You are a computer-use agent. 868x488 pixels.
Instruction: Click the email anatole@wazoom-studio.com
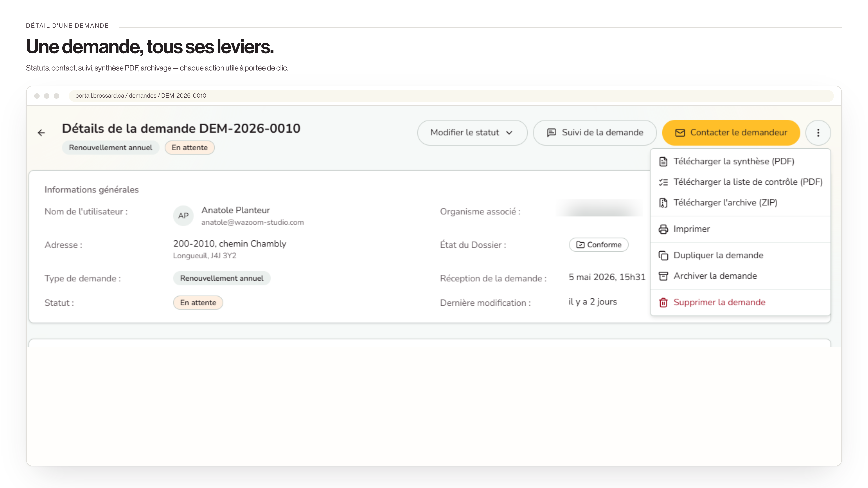pyautogui.click(x=253, y=222)
